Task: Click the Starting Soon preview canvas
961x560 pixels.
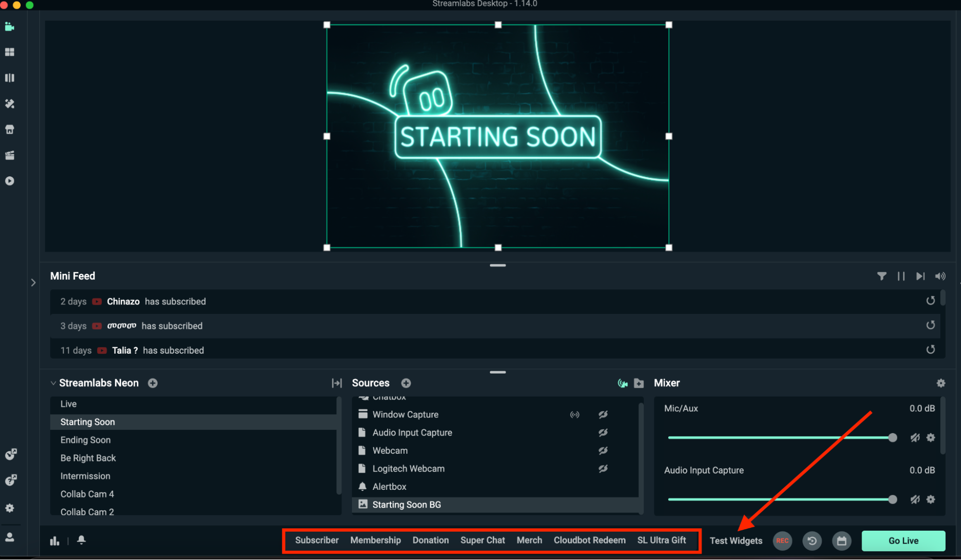Action: point(498,136)
